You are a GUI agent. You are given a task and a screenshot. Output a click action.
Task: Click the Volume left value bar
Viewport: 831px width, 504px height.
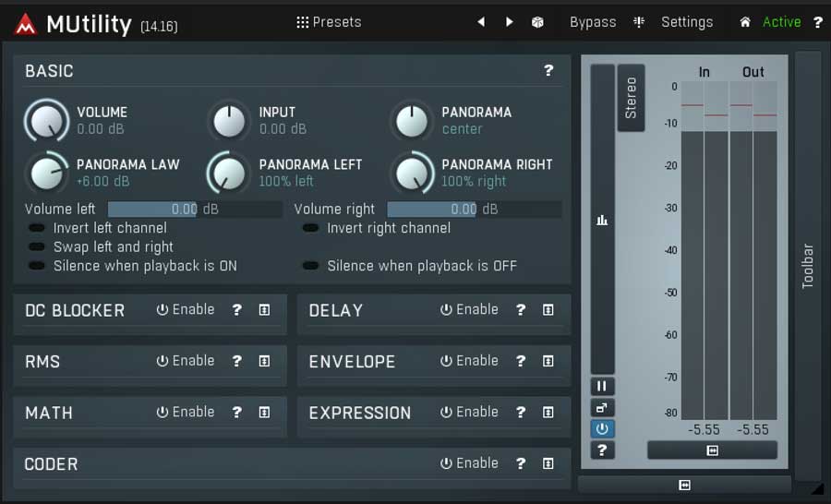tap(195, 210)
